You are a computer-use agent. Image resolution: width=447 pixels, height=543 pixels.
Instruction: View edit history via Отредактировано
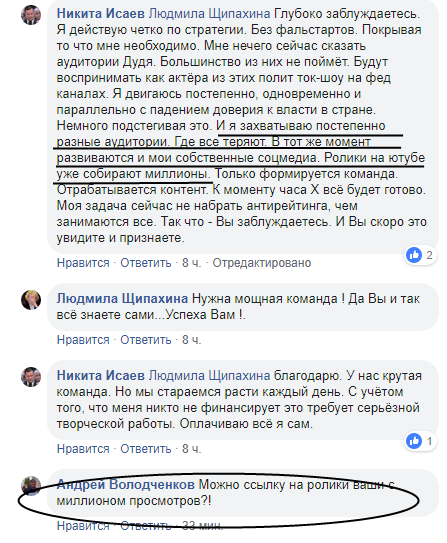tap(262, 263)
